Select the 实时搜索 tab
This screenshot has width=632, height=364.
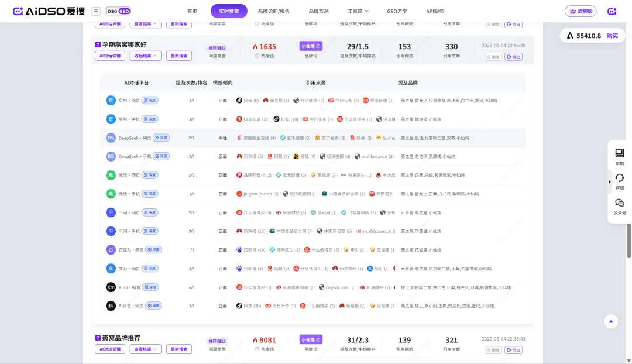pyautogui.click(x=229, y=11)
